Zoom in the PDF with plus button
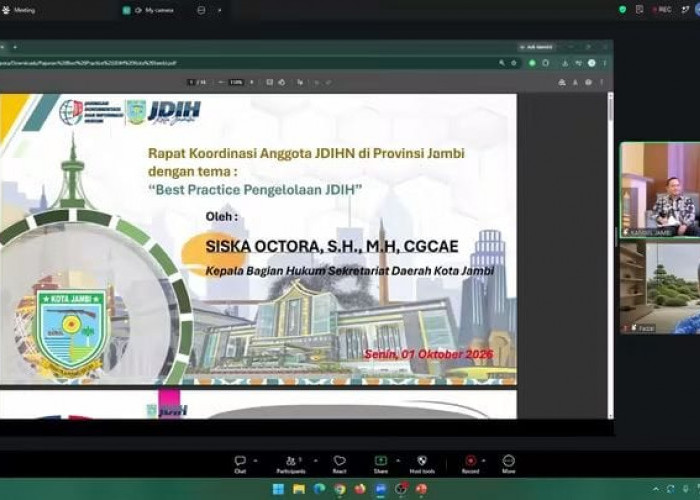The width and height of the screenshot is (700, 500). point(252,82)
